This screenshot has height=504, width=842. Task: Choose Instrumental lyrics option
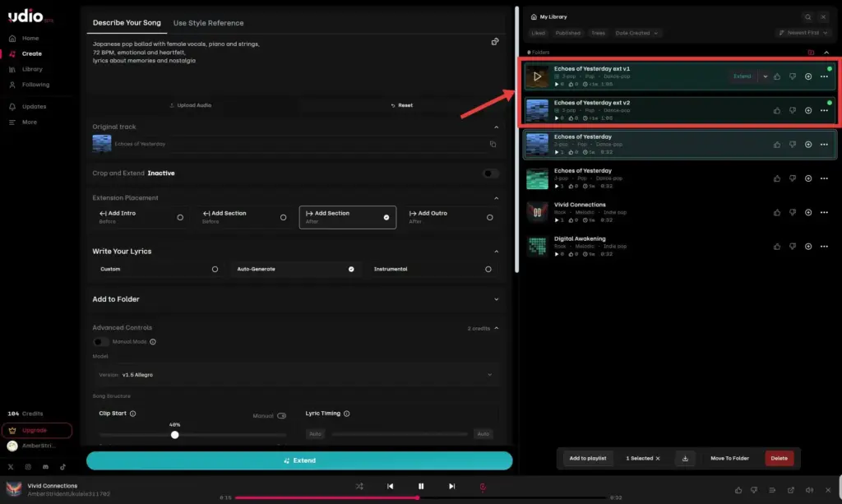433,270
